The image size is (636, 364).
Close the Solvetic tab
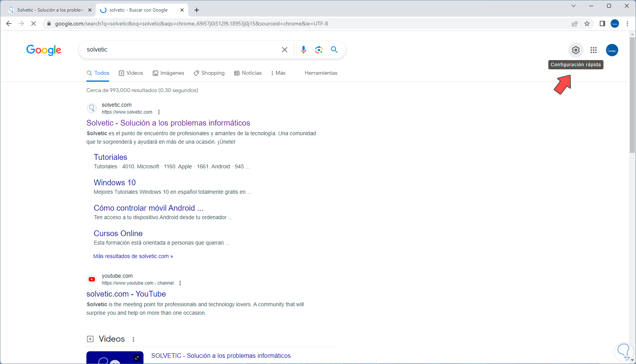pyautogui.click(x=90, y=10)
